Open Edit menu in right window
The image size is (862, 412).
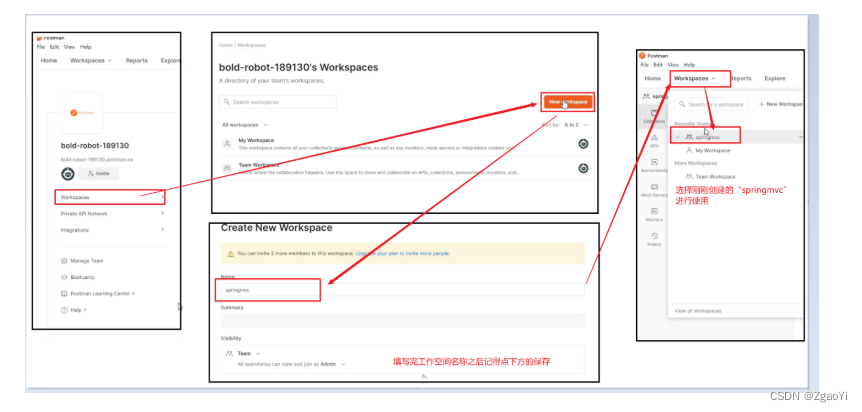tap(658, 65)
